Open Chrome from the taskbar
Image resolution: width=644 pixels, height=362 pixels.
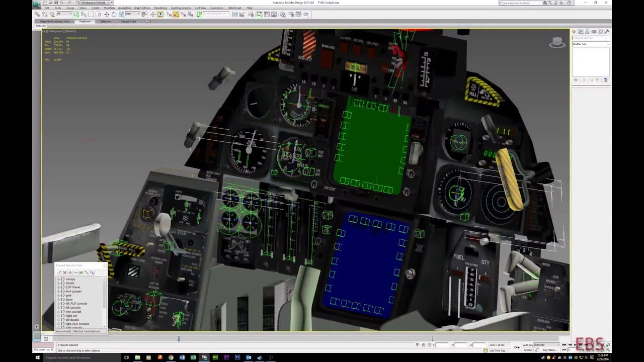(x=171, y=357)
